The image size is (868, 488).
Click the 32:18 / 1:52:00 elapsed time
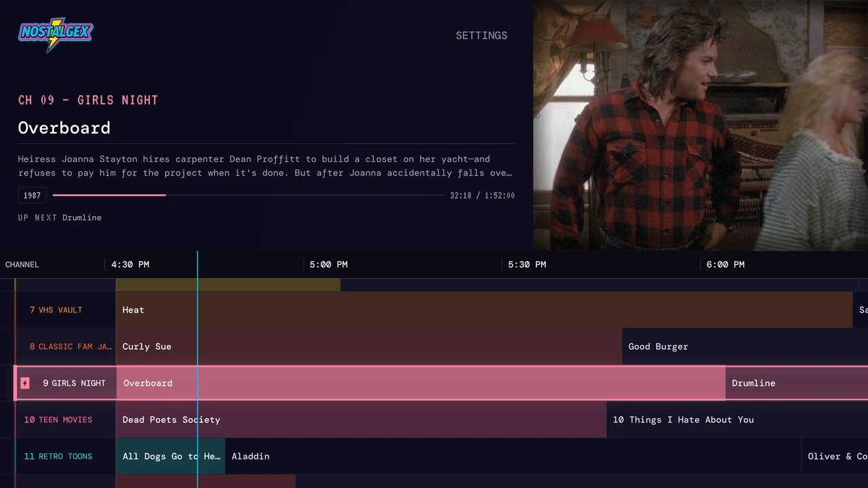click(x=482, y=195)
